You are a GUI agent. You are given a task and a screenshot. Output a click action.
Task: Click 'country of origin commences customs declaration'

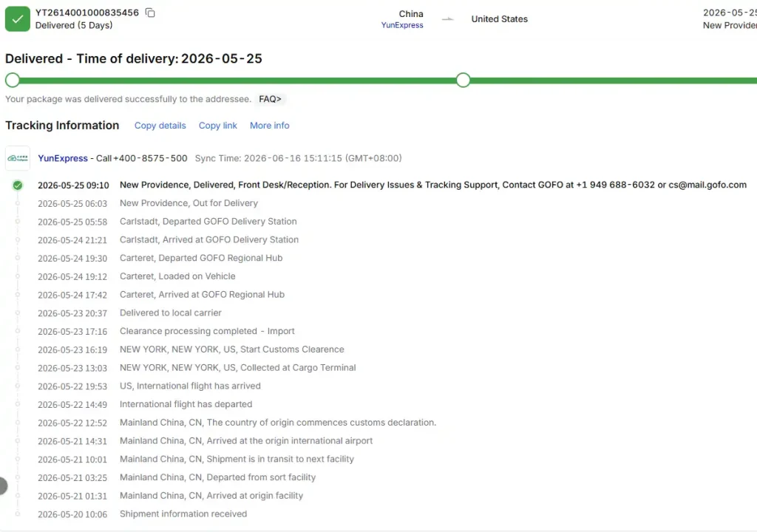[278, 423]
